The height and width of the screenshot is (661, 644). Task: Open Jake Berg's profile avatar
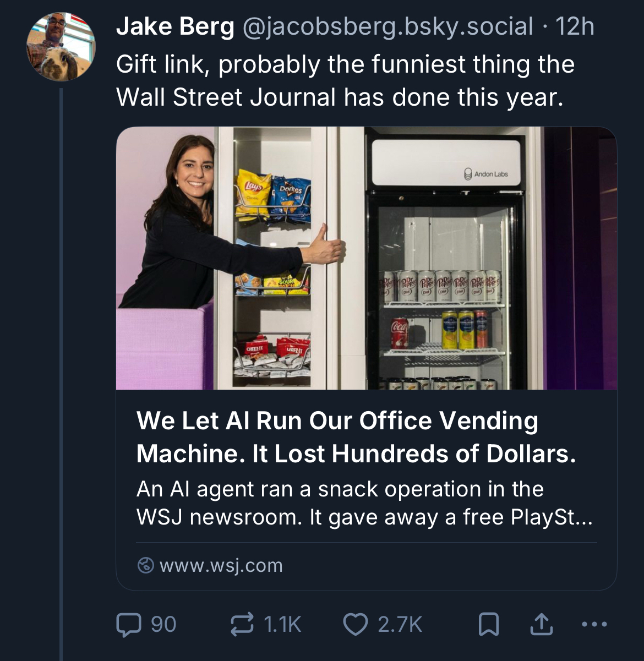[x=61, y=47]
